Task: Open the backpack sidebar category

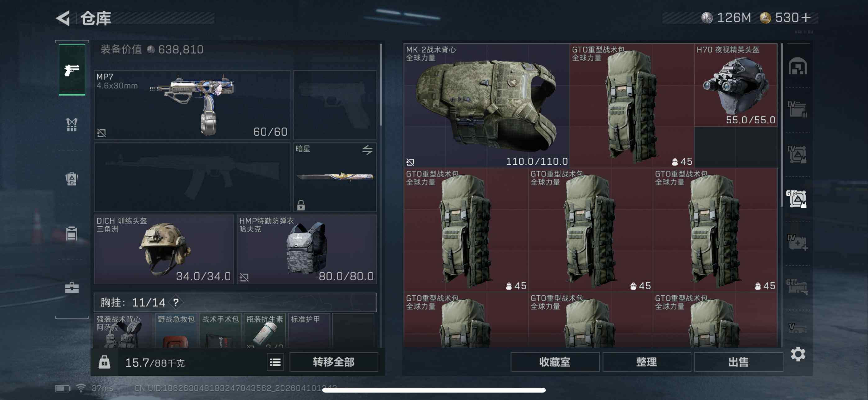Action: coord(72,179)
